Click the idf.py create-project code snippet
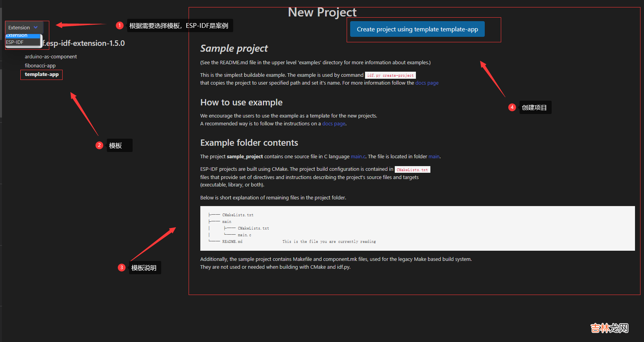Viewport: 644px width, 342px height. click(390, 75)
